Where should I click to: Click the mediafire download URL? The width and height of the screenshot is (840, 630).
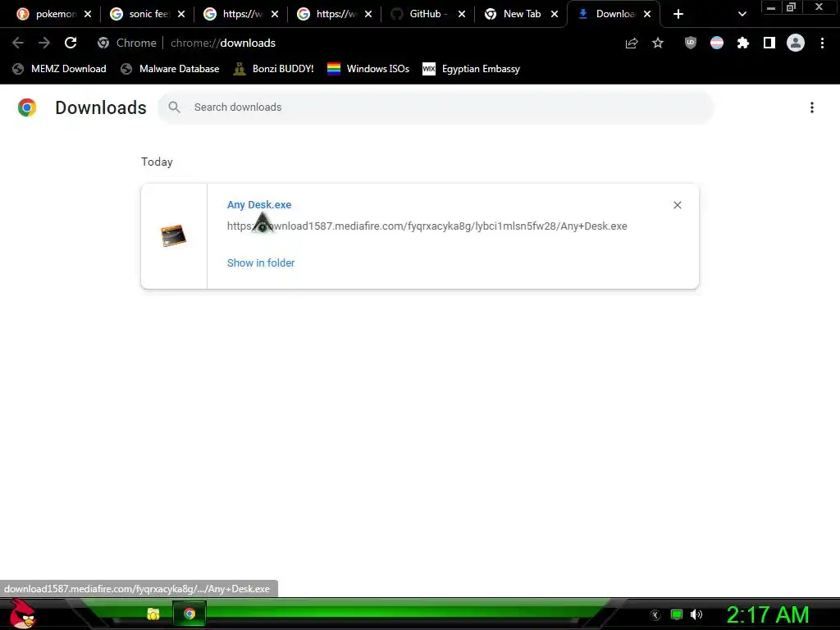tap(427, 226)
